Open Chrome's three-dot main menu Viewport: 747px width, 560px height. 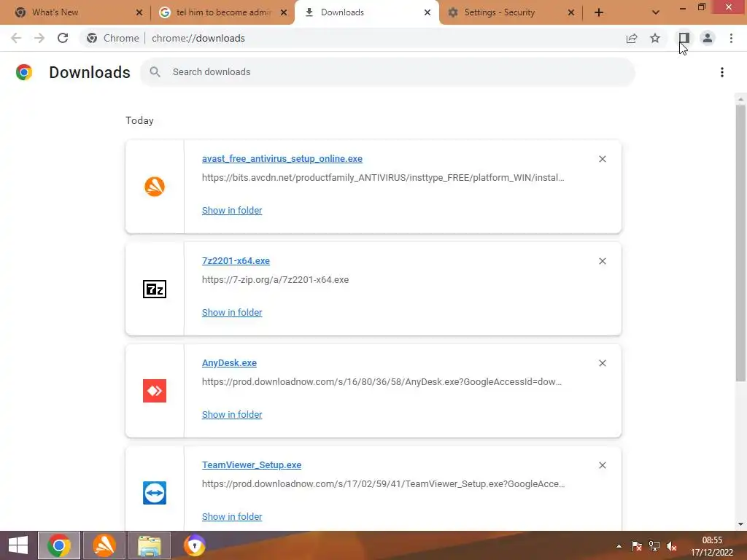click(x=731, y=38)
